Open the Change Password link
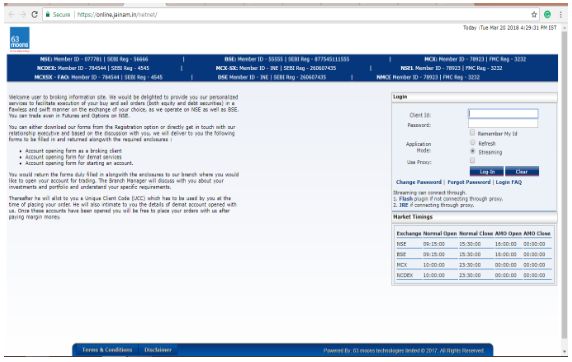Screen dimensions: 572x362 419,182
